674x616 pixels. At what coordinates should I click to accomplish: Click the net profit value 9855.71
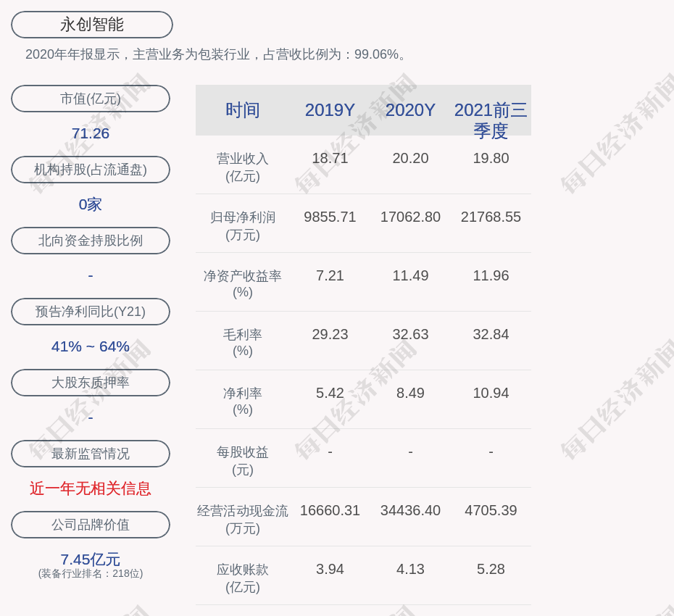point(330,217)
